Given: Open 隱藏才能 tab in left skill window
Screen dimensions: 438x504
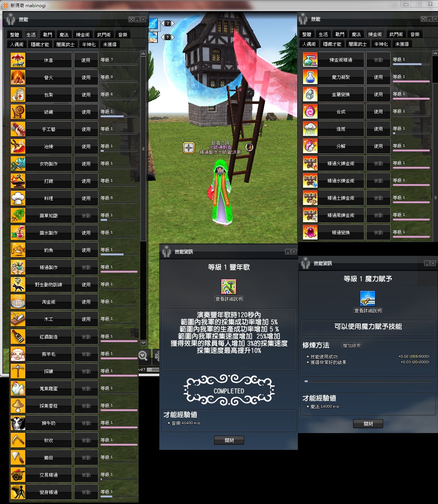Looking at the screenshot, I should (40, 44).
